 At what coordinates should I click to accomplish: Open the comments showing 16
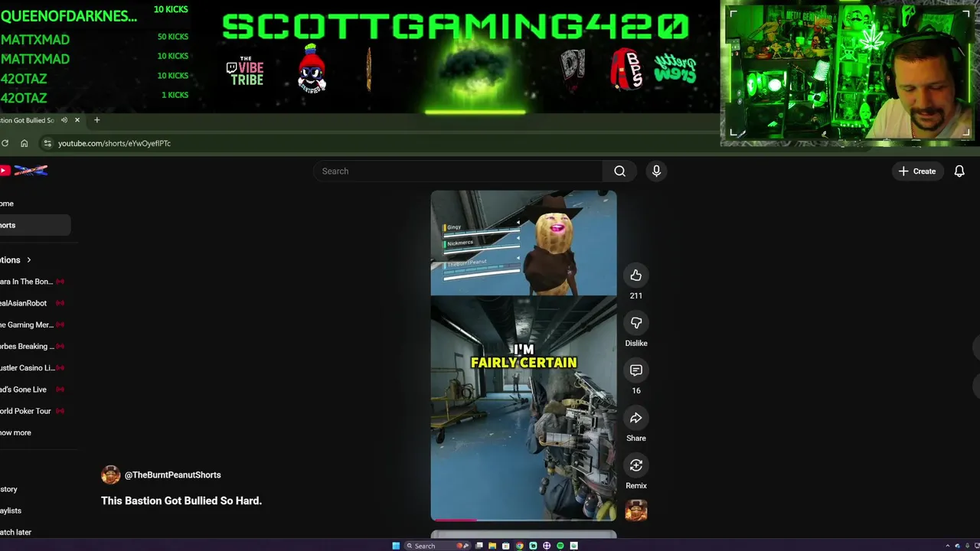click(635, 370)
